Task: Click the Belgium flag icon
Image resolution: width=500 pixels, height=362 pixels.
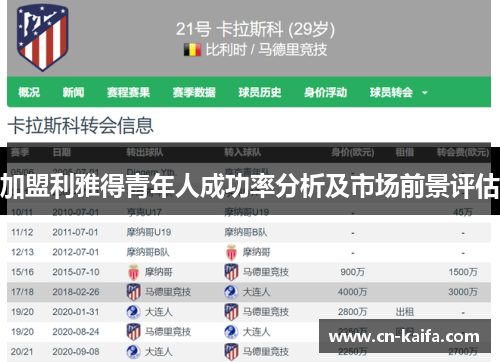Action: tap(193, 50)
